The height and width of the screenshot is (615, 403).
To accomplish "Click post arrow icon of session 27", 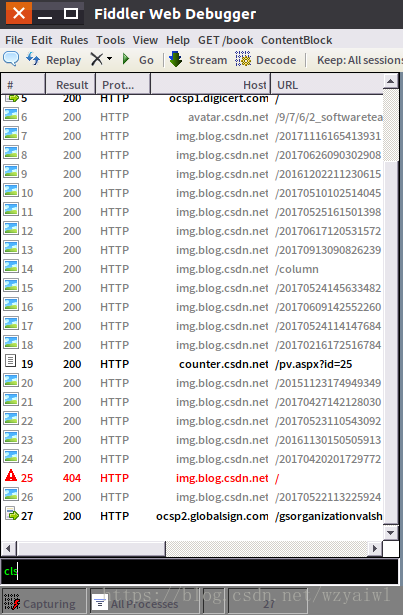I will pyautogui.click(x=12, y=514).
